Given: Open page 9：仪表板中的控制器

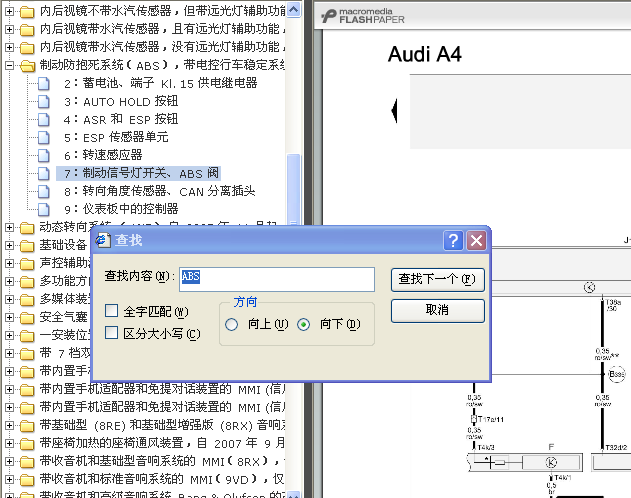Looking at the screenshot, I should click(x=121, y=209).
